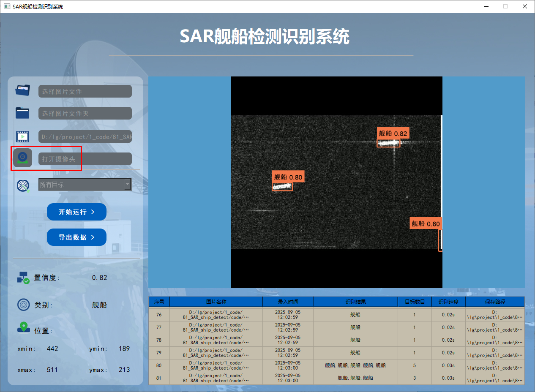Click the app icon in title bar
This screenshot has height=392, width=535.
[x=6, y=6]
